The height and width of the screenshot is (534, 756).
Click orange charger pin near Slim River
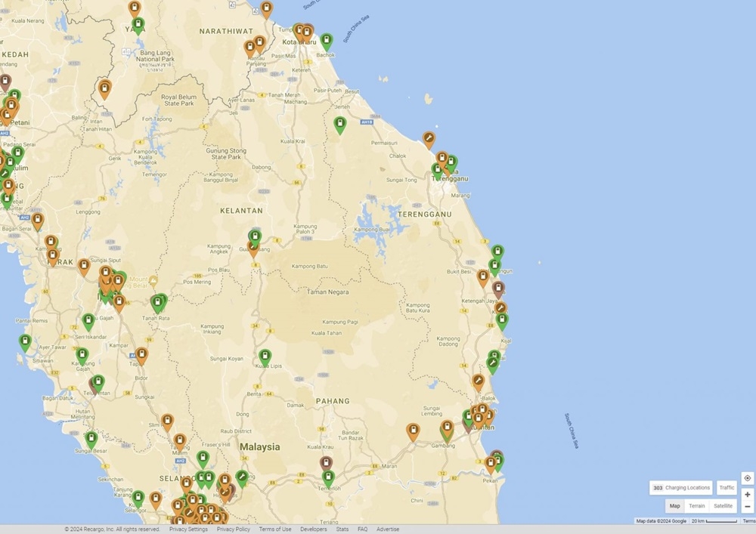(x=167, y=421)
